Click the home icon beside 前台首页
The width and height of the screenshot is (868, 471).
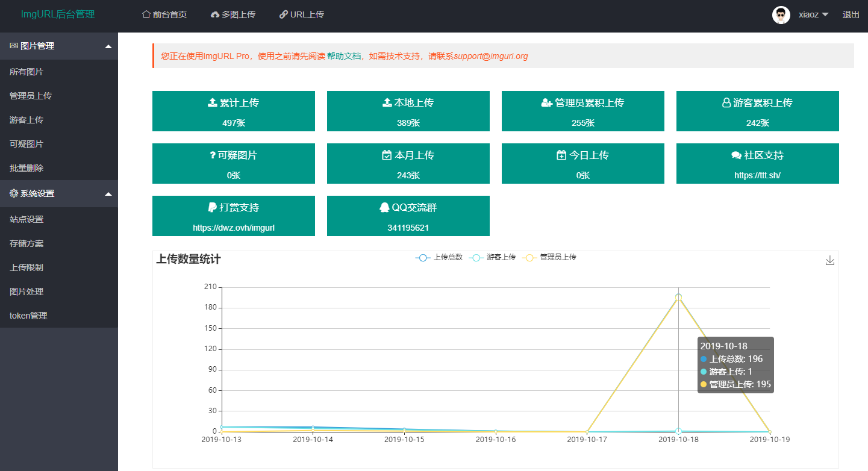click(x=146, y=14)
